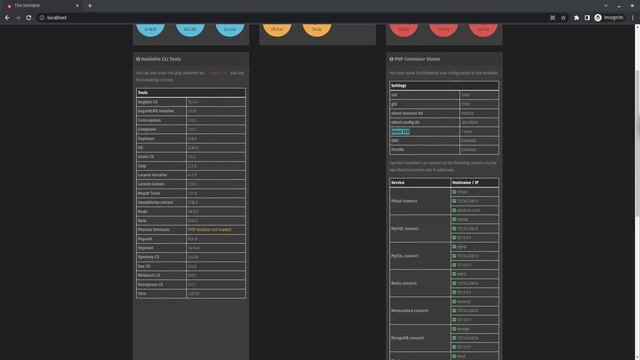Click the Postfix setting row

444,150
